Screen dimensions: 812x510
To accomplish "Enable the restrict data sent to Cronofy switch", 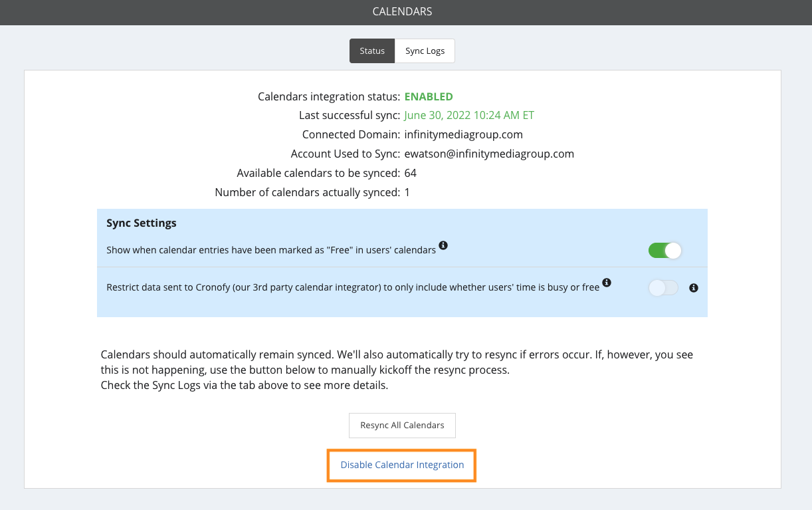I will pyautogui.click(x=663, y=288).
